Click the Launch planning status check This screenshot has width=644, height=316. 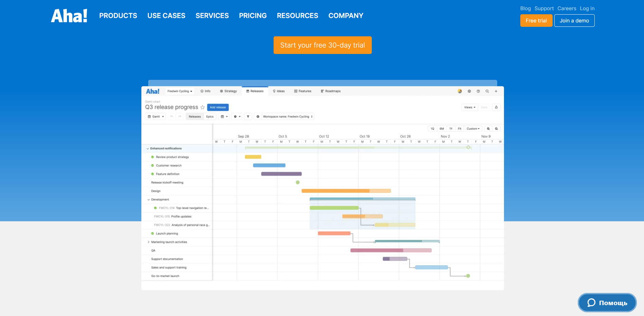point(153,234)
